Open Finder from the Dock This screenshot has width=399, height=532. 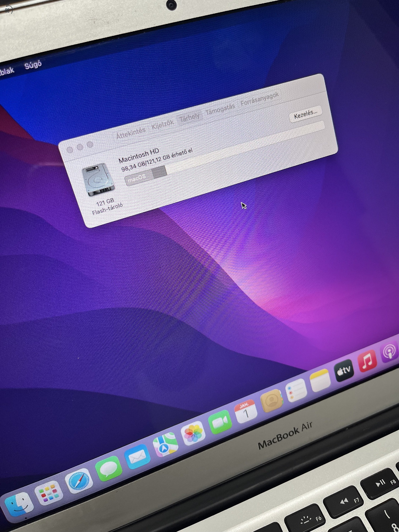[19, 505]
